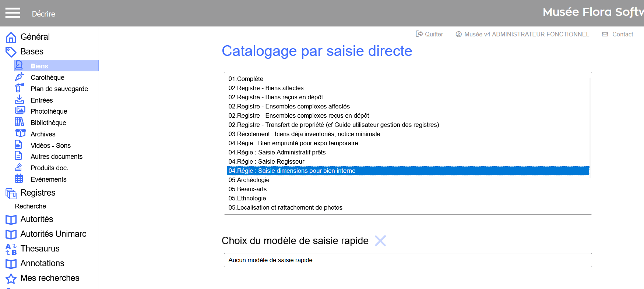Screen dimensions: 644x289
Task: Open Autres documents base
Action: pyautogui.click(x=56, y=157)
